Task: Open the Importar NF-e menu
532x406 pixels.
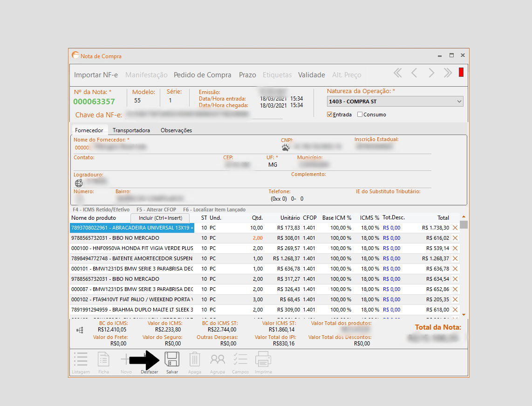Action: click(x=96, y=75)
